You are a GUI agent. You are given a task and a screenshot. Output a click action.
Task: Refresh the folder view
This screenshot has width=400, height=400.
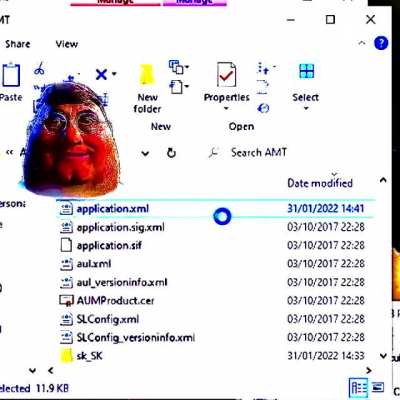[171, 153]
